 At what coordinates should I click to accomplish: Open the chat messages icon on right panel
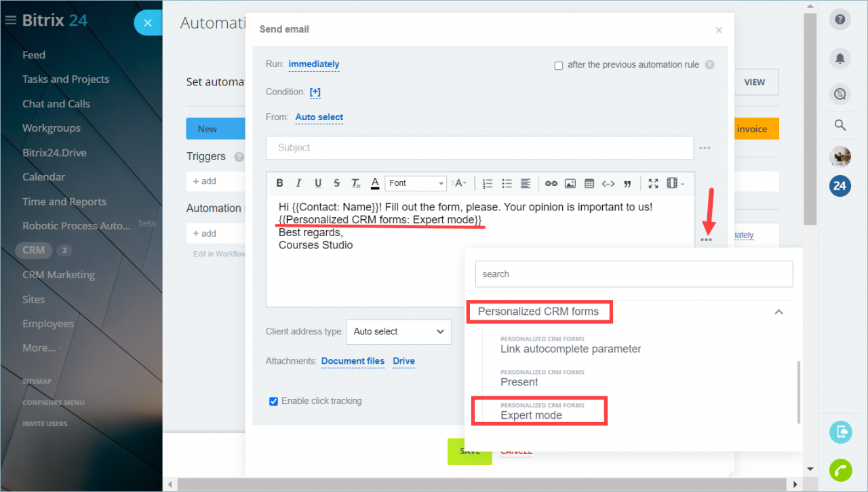(840, 94)
